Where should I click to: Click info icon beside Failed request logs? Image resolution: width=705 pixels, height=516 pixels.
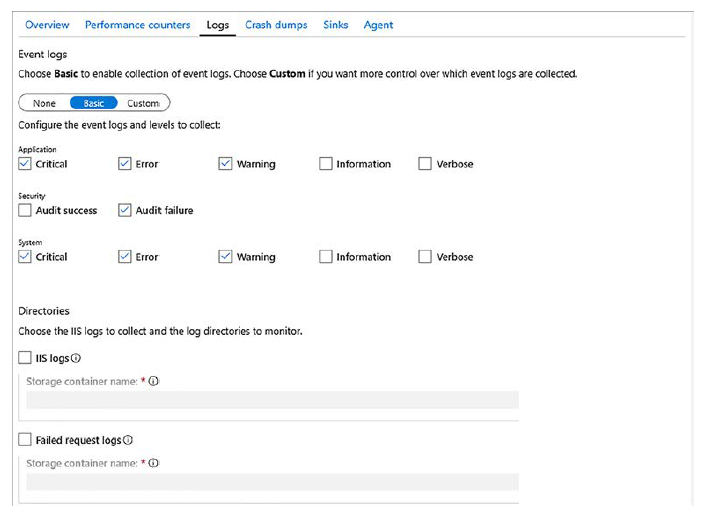click(x=129, y=440)
